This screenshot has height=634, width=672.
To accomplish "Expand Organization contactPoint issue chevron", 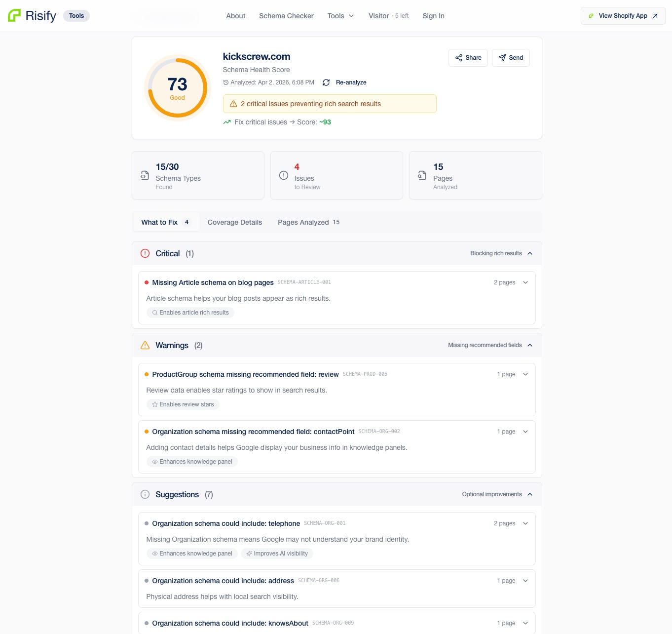I will pyautogui.click(x=525, y=432).
